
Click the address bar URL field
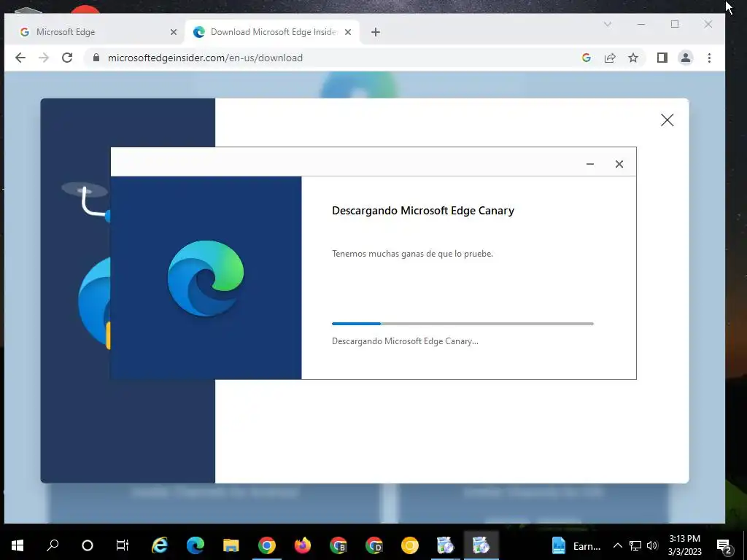pyautogui.click(x=333, y=58)
